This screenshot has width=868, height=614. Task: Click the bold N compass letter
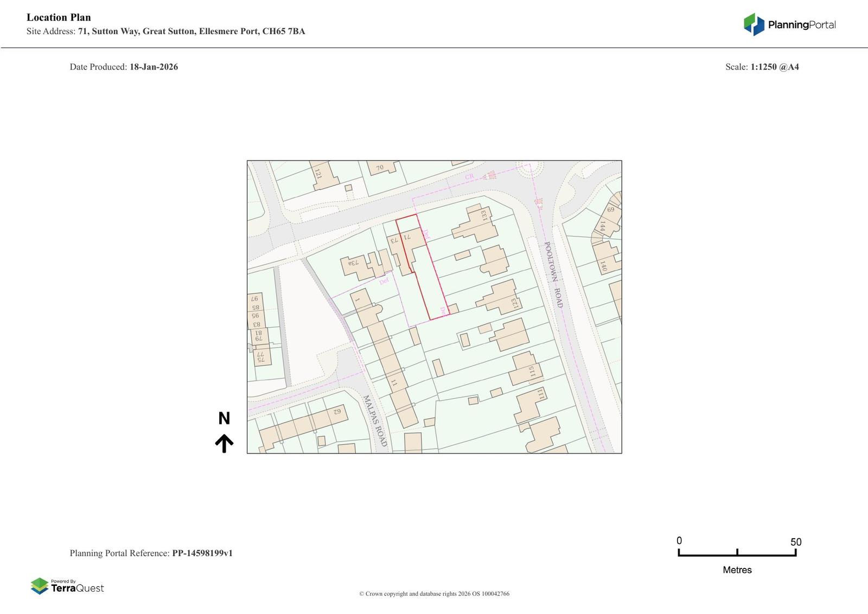[x=224, y=418]
